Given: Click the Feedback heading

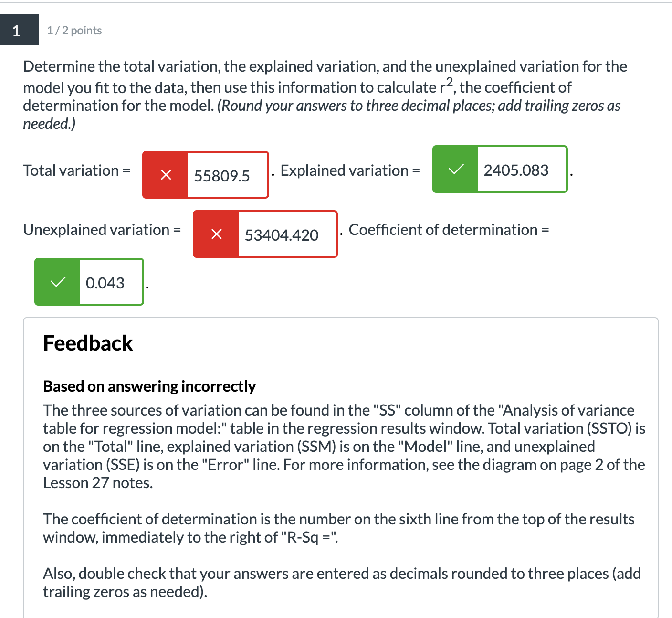Looking at the screenshot, I should (x=88, y=343).
